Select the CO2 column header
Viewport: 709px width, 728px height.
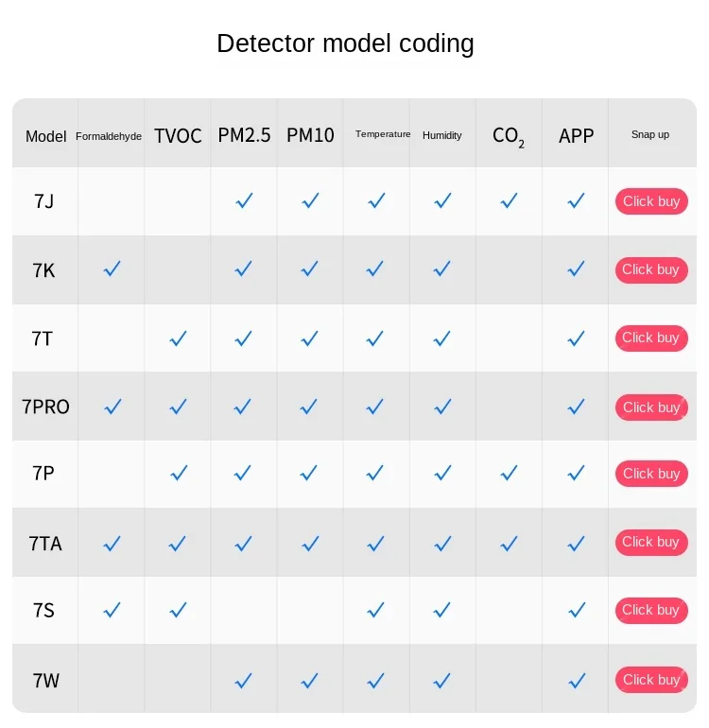tap(509, 136)
